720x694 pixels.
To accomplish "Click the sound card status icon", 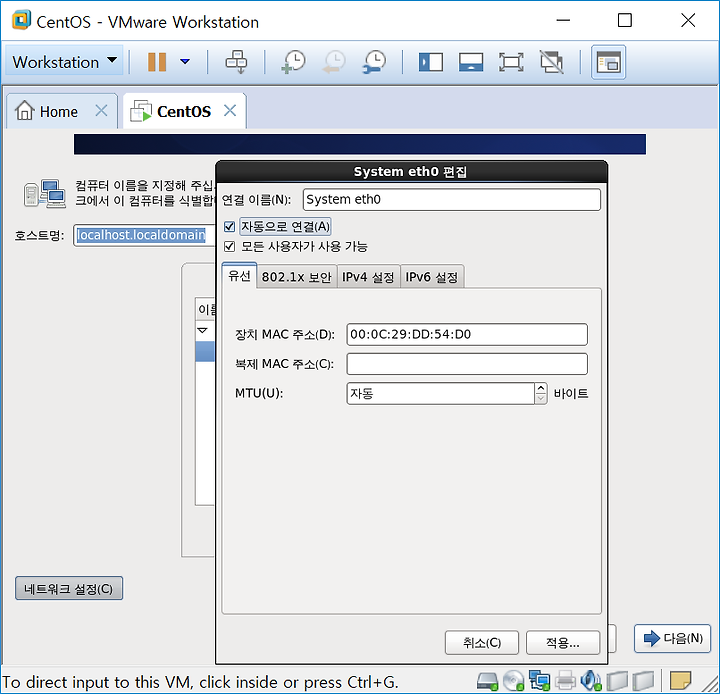I will pos(591,681).
